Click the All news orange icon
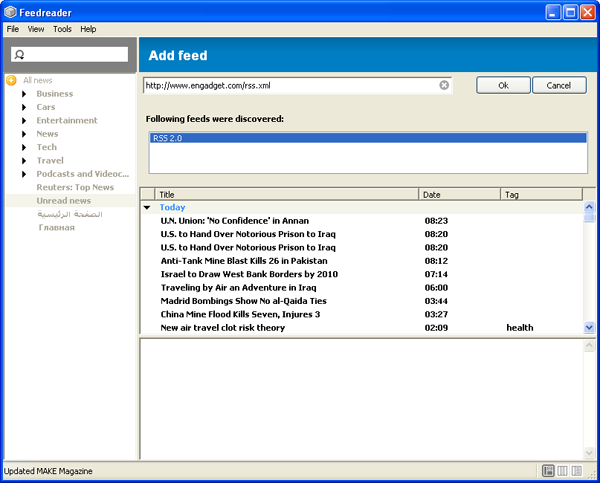 coord(11,80)
